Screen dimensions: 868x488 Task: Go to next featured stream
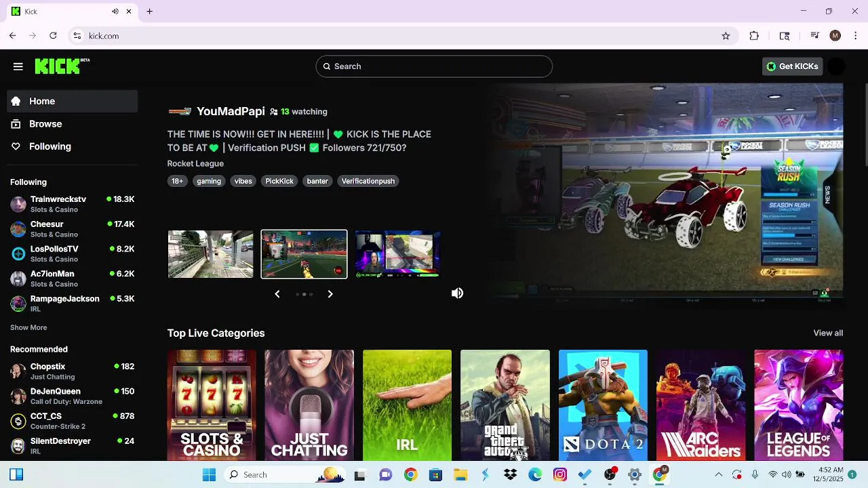330,294
